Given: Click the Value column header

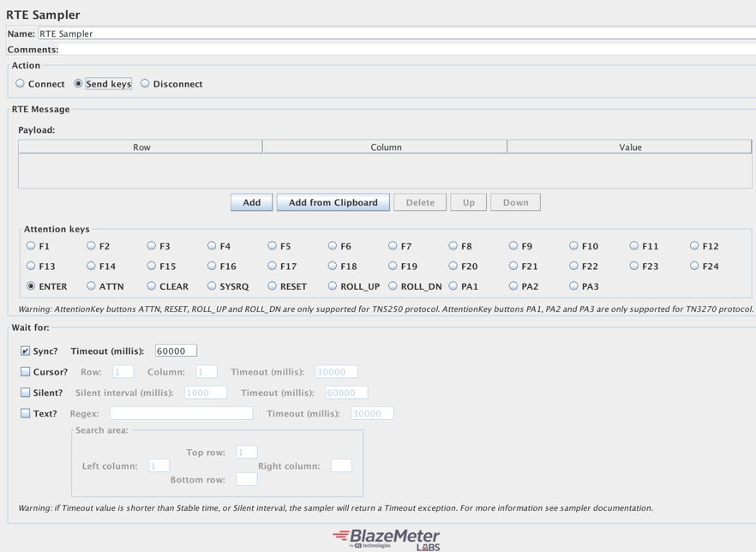Looking at the screenshot, I should coord(630,147).
